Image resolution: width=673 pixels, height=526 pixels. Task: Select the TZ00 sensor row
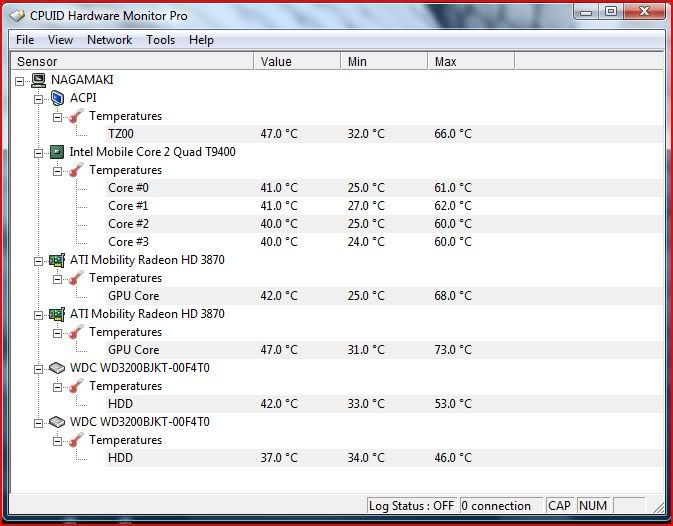384,134
